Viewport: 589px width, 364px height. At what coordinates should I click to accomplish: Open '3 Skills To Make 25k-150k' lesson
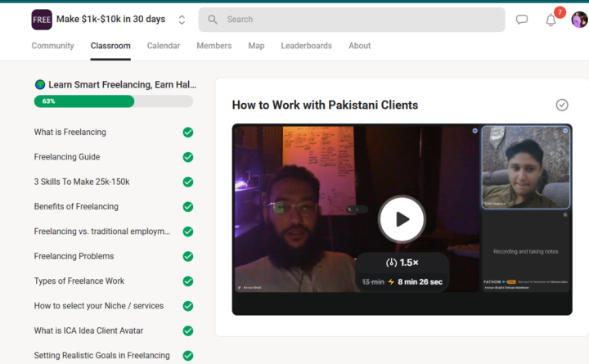pyautogui.click(x=82, y=182)
